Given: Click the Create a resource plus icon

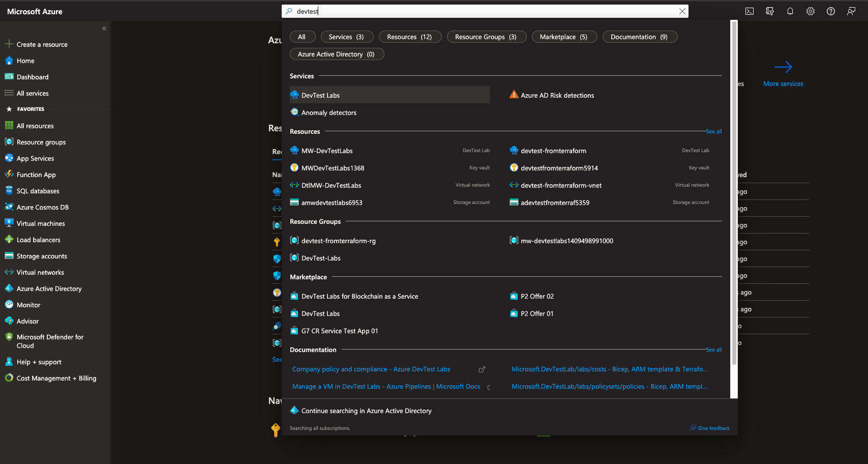Looking at the screenshot, I should pos(9,44).
